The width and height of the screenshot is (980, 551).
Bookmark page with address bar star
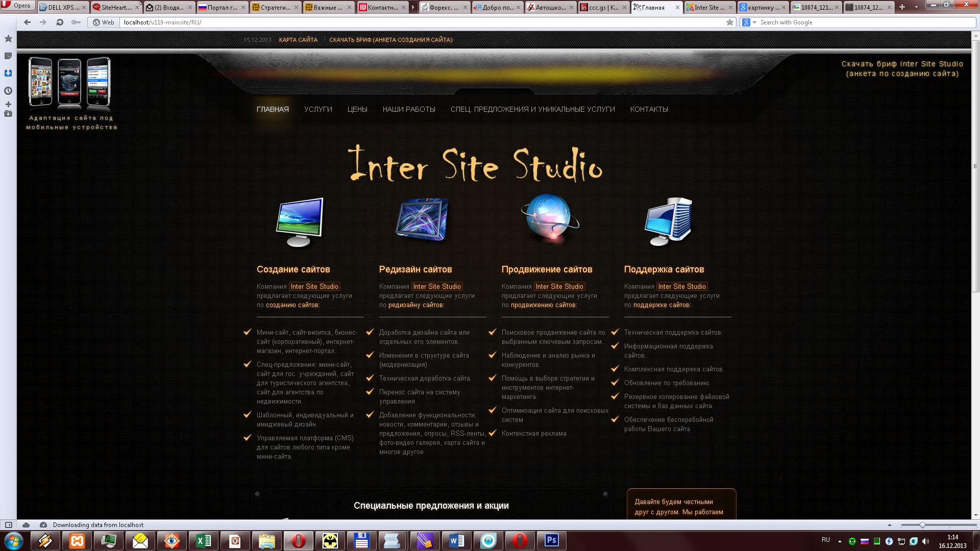click(730, 22)
